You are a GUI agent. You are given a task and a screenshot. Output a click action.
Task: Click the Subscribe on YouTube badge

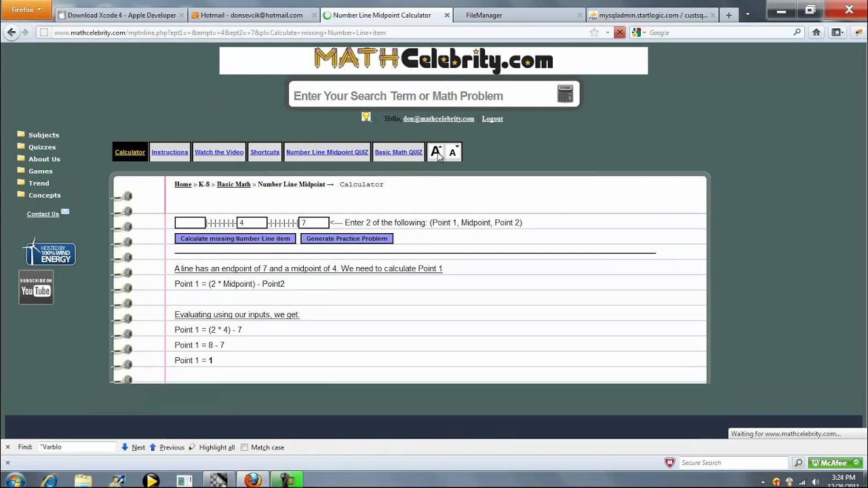pos(36,287)
